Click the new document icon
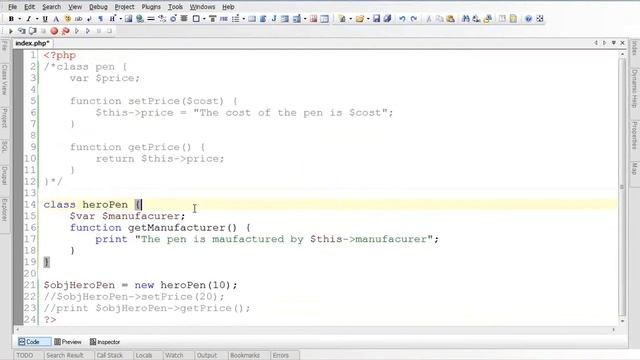 (342, 19)
